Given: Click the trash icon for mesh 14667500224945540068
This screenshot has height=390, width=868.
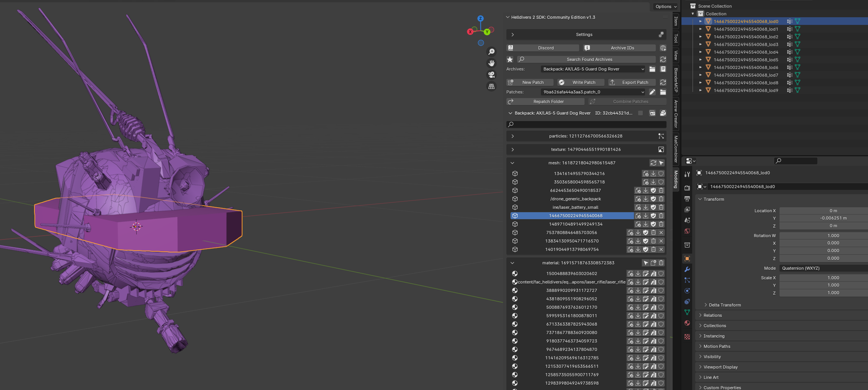Looking at the screenshot, I should tap(661, 216).
